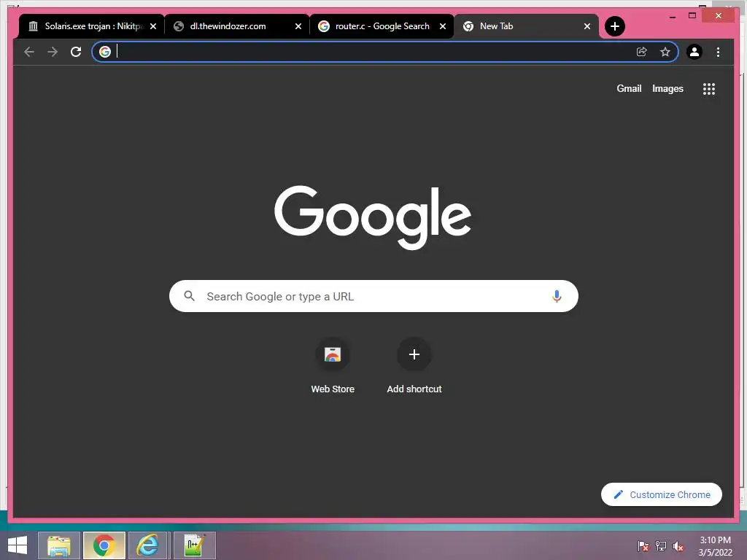Open Gmail link

(x=629, y=88)
